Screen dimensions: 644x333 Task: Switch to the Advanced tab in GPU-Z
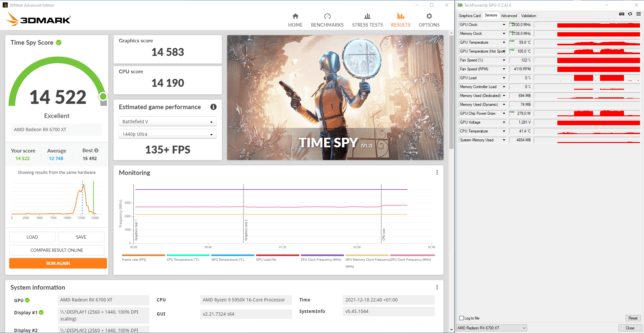pos(509,15)
